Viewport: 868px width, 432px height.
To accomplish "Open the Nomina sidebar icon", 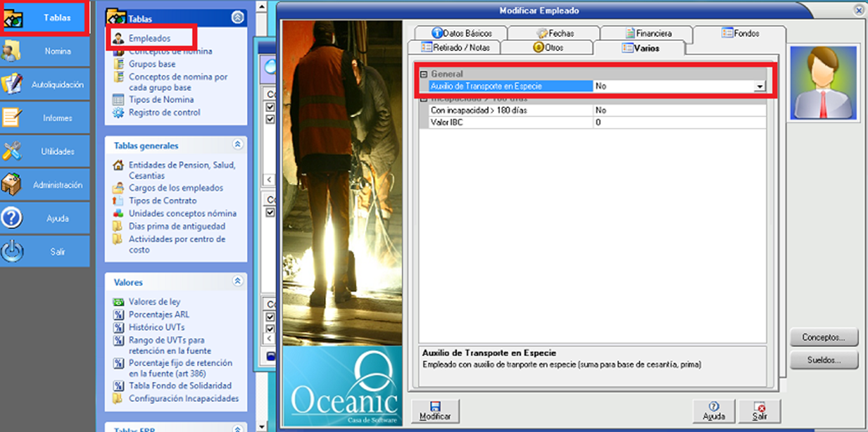I will 13,51.
